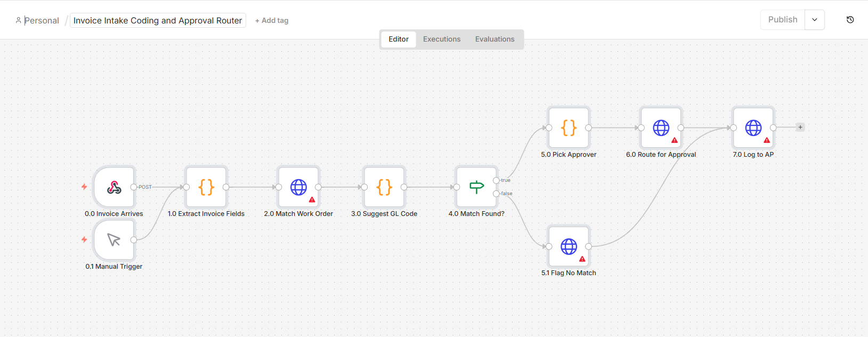Open the 0.0 Invoice Arrives webhook node
The image size is (868, 337).
point(114,187)
